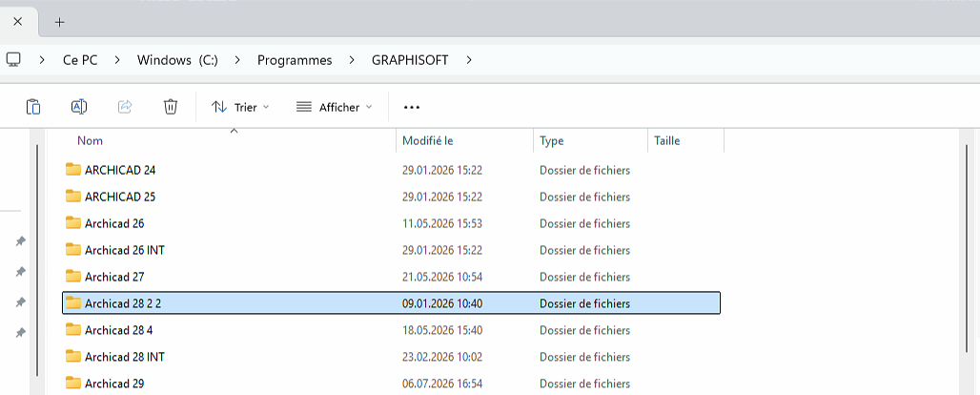Select the Archicad 28 2 2 folder
The height and width of the screenshot is (395, 980).
[391, 303]
